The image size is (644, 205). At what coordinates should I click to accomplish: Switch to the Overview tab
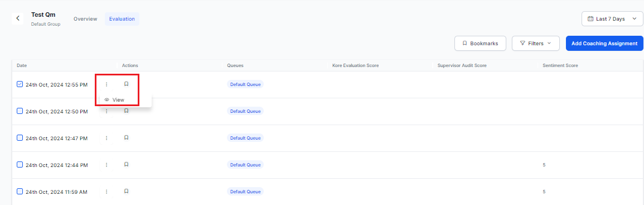pyautogui.click(x=85, y=19)
